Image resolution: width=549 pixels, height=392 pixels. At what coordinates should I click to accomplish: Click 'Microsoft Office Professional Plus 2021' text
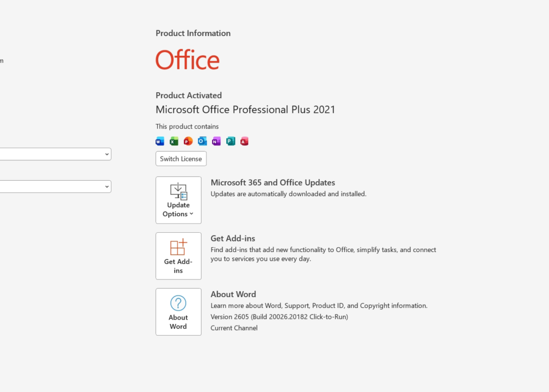click(246, 109)
